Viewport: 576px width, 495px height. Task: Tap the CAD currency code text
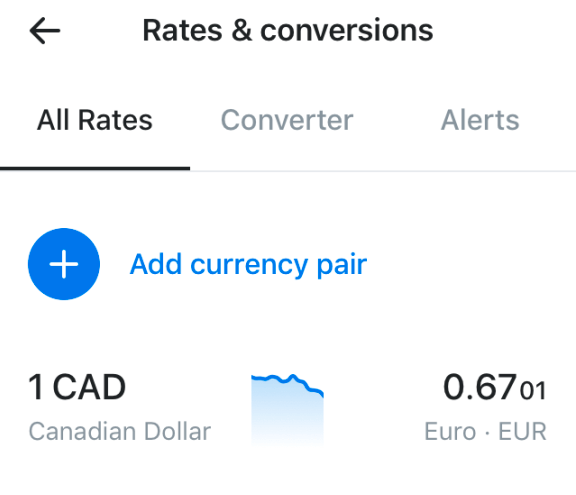tap(89, 387)
